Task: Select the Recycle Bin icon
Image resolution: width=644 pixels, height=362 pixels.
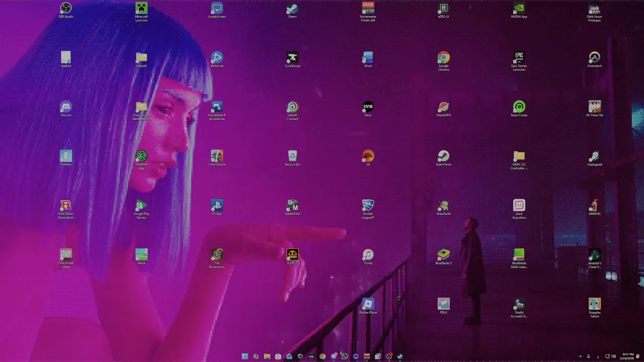Action: [292, 158]
